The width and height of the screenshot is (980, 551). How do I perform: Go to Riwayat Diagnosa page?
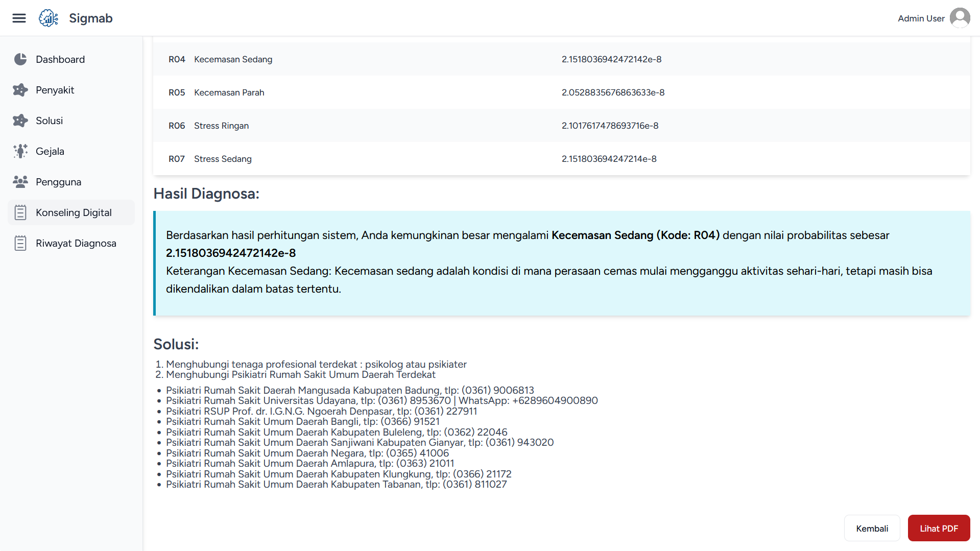(76, 243)
